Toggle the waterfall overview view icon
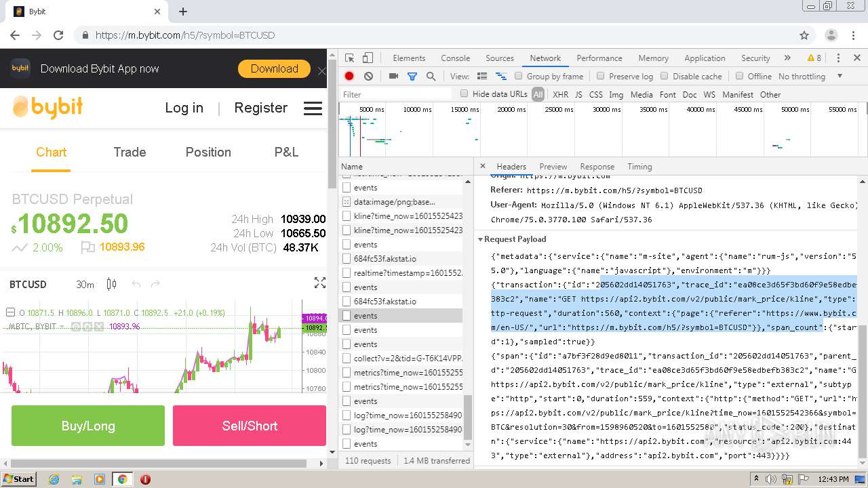 pyautogui.click(x=501, y=77)
